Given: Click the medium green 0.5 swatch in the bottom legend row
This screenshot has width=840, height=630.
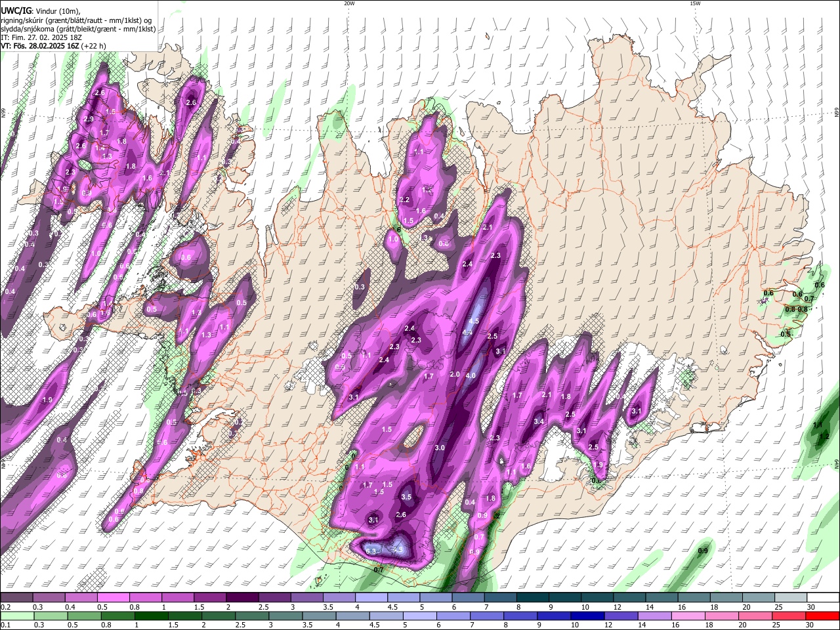Looking at the screenshot, I should (x=85, y=616).
